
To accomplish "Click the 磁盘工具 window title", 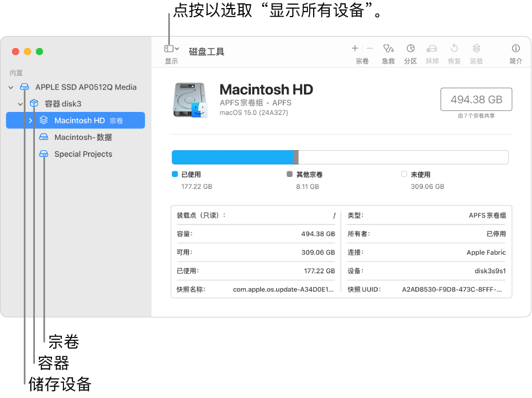I will pos(206,52).
